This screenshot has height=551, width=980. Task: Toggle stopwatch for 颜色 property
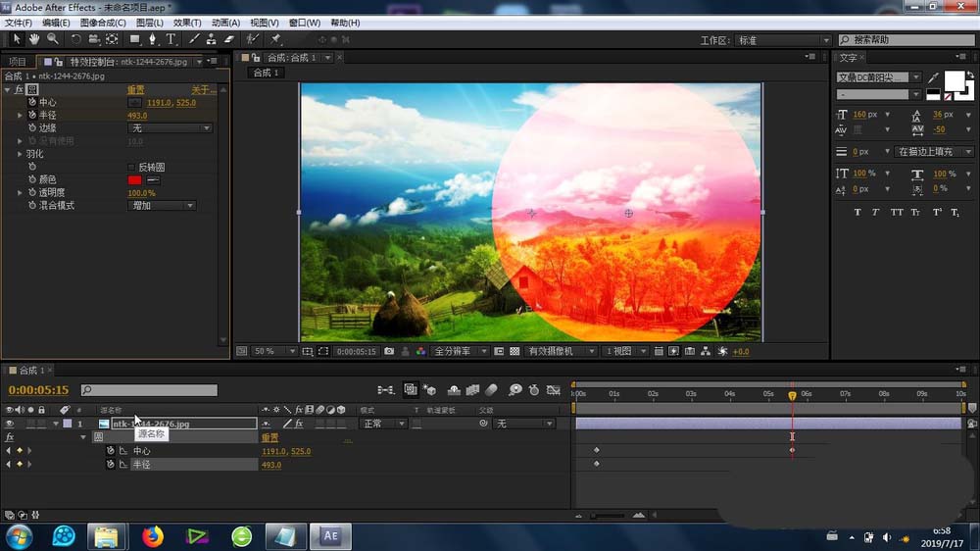pos(32,179)
